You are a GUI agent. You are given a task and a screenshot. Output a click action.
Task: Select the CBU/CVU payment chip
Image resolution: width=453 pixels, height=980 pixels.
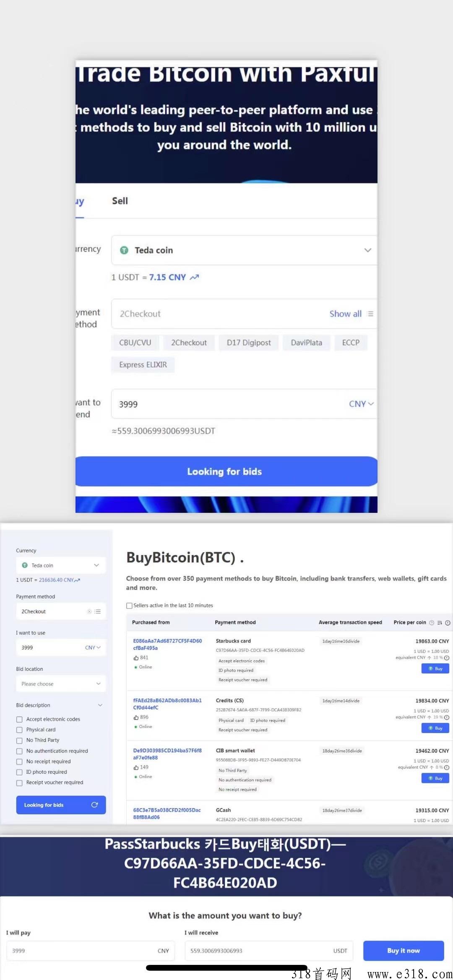135,343
